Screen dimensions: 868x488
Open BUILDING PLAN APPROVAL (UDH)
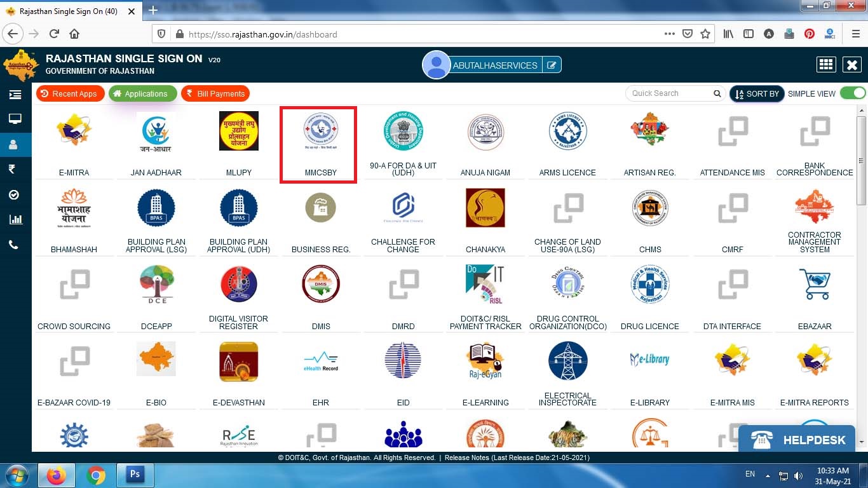point(238,208)
